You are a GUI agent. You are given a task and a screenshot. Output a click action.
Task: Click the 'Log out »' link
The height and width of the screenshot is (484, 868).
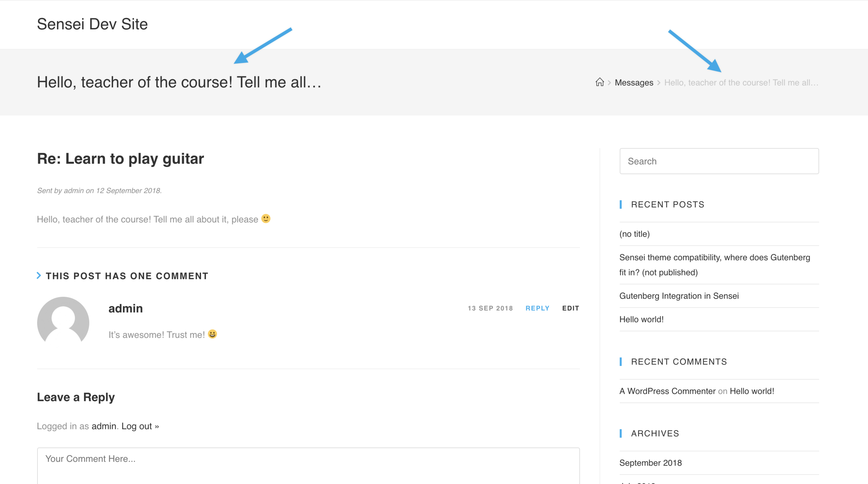click(x=140, y=426)
